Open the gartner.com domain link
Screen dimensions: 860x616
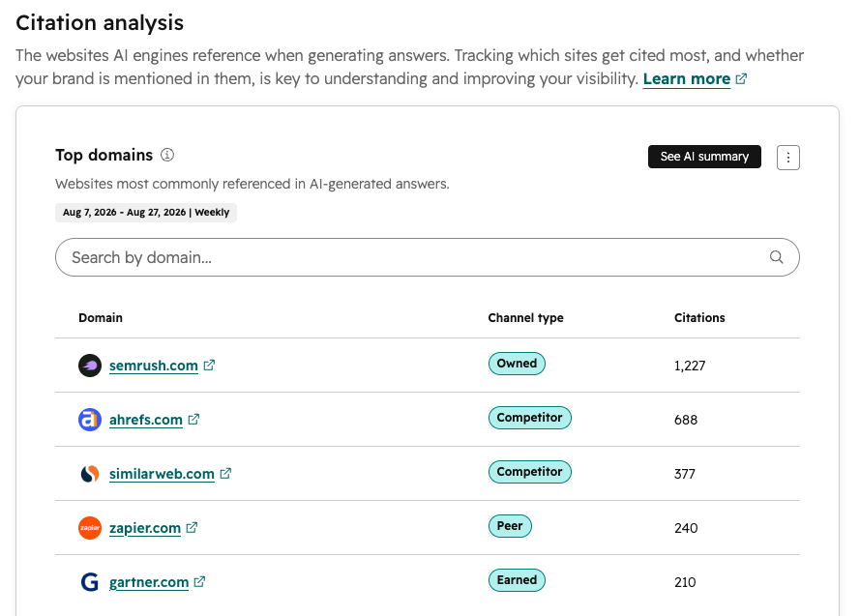coord(149,582)
